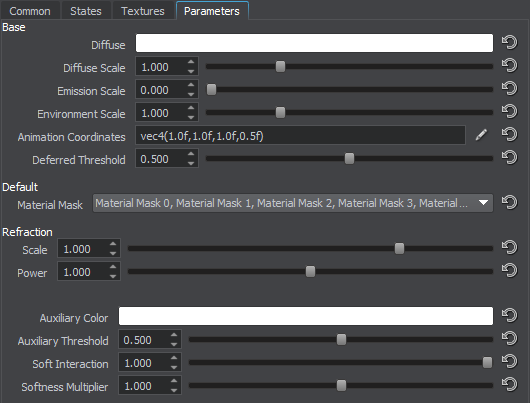
Task: Increase Diffuse Scale with up arrow
Action: (x=191, y=62)
